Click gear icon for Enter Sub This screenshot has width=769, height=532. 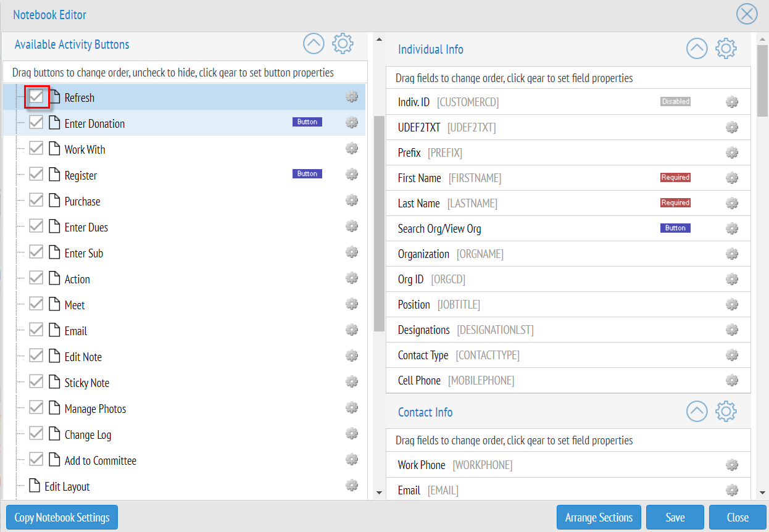[352, 252]
